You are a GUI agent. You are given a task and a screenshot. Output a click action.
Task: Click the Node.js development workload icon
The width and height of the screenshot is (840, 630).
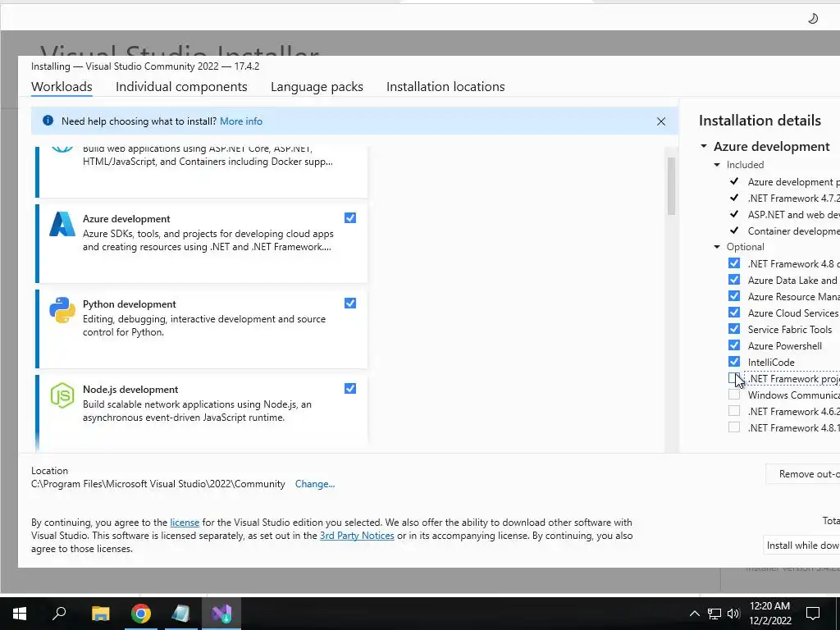[62, 395]
